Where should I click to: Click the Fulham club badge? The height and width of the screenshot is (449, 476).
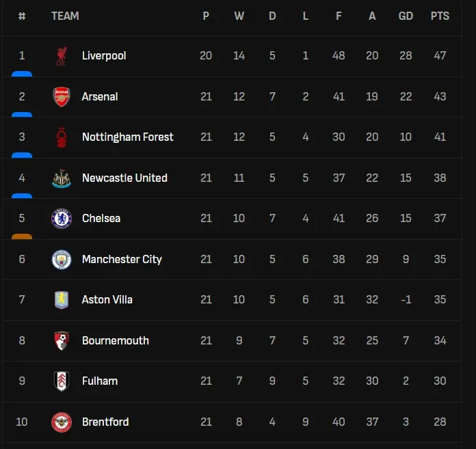point(62,381)
